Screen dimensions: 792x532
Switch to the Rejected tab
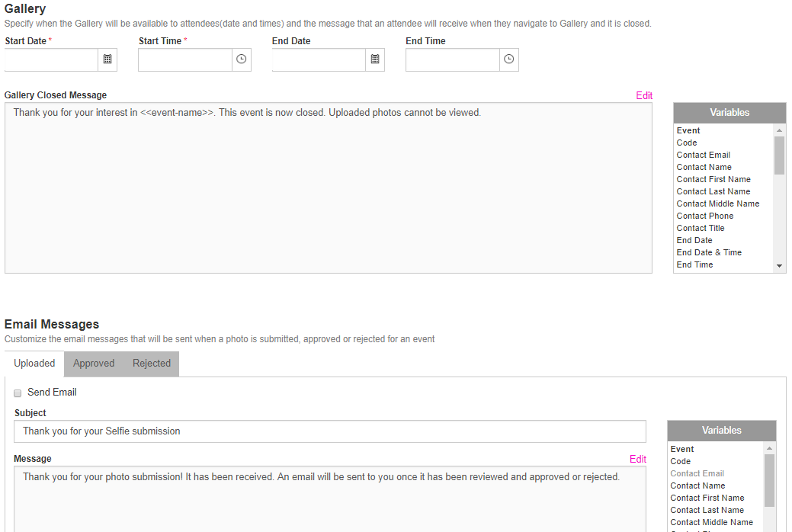coord(152,364)
